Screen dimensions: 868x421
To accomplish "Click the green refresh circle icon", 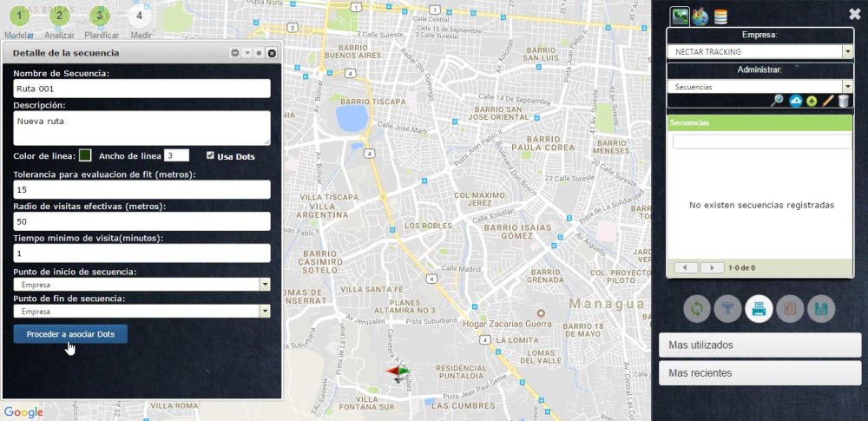I will point(697,309).
